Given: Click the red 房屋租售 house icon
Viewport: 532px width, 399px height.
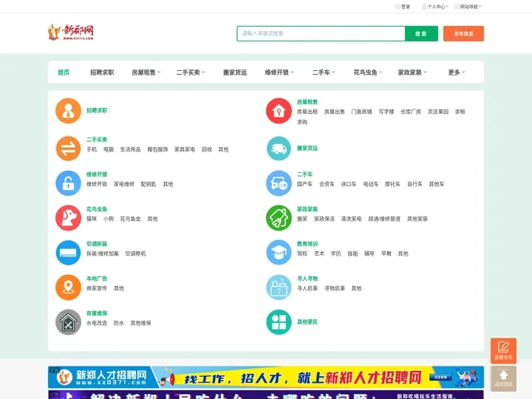Looking at the screenshot, I should click(x=279, y=111).
